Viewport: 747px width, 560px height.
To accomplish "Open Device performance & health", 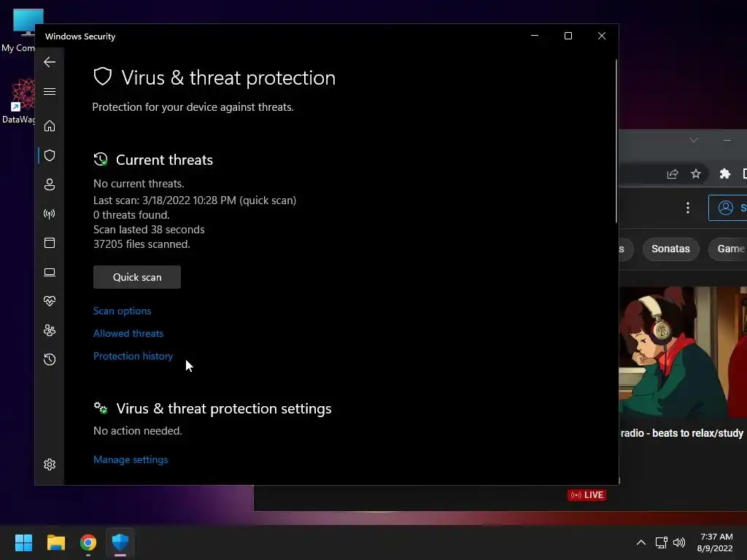I will pos(50,301).
